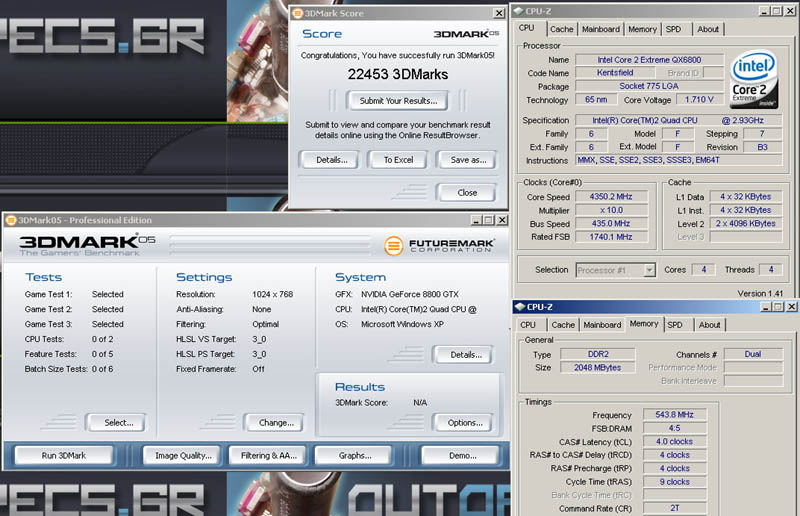The height and width of the screenshot is (516, 800).
Task: Click the Instructions field MMX, SSE list
Action: 679,160
